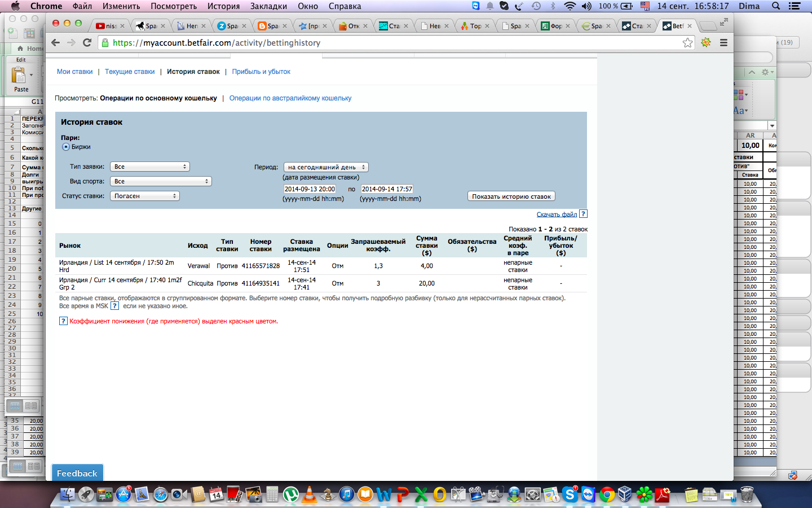The image size is (812, 508).
Task: Select the Биржи radio button
Action: [x=66, y=147]
